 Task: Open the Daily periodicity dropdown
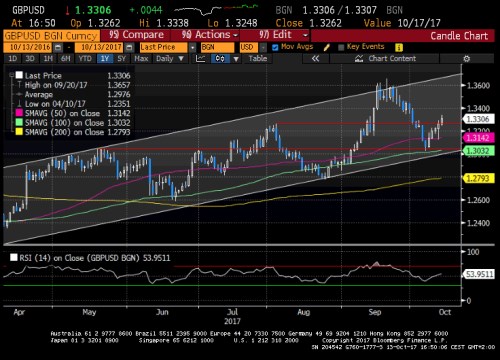[170, 59]
